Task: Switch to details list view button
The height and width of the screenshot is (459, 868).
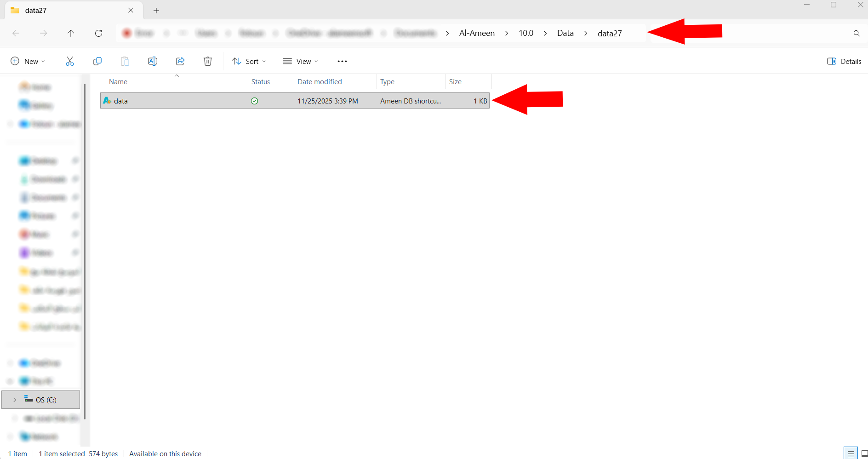Action: point(851,453)
